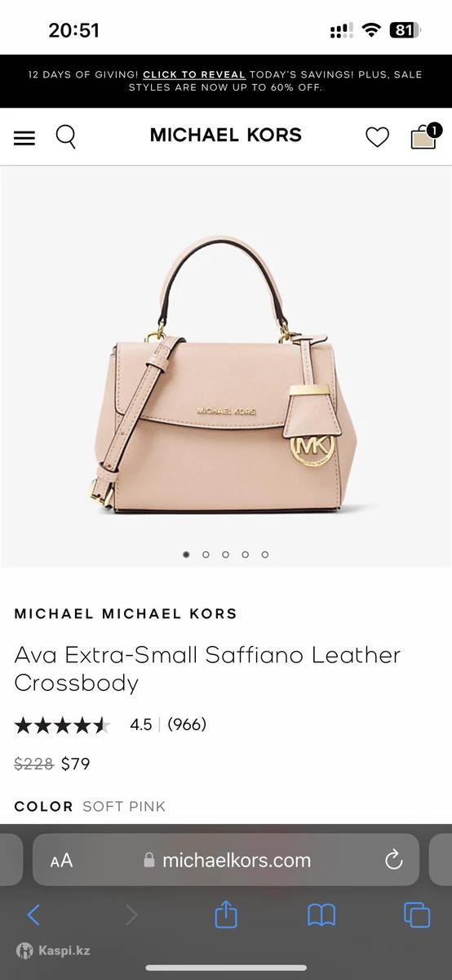Viewport: 452px width, 980px height.
Task: Open Safari's tabs overview icon
Action: click(417, 915)
